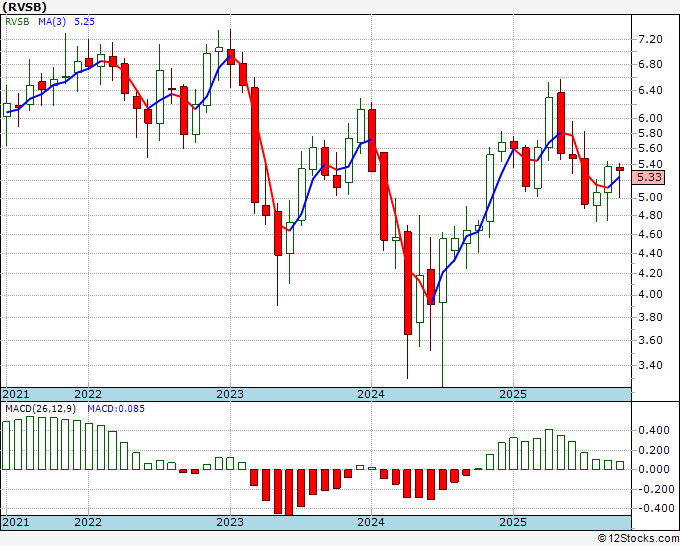Click the 3.40 price axis label
Screen dimensions: 680x546
pyautogui.click(x=650, y=366)
